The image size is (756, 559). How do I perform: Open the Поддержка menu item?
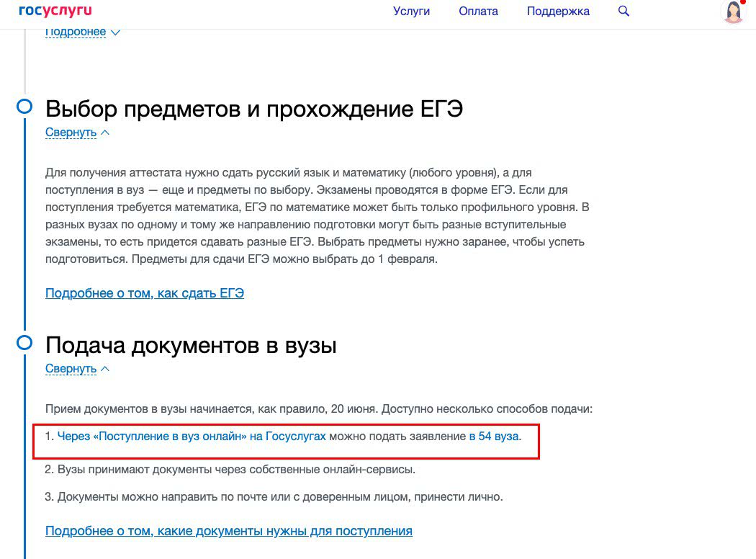tap(558, 11)
